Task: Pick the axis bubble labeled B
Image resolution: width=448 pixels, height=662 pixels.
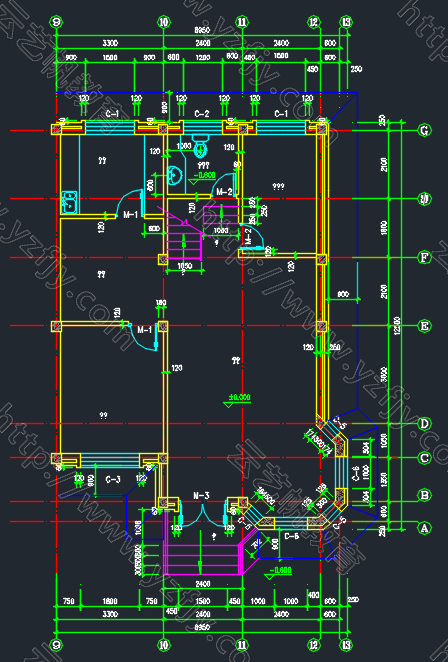Action: (424, 495)
